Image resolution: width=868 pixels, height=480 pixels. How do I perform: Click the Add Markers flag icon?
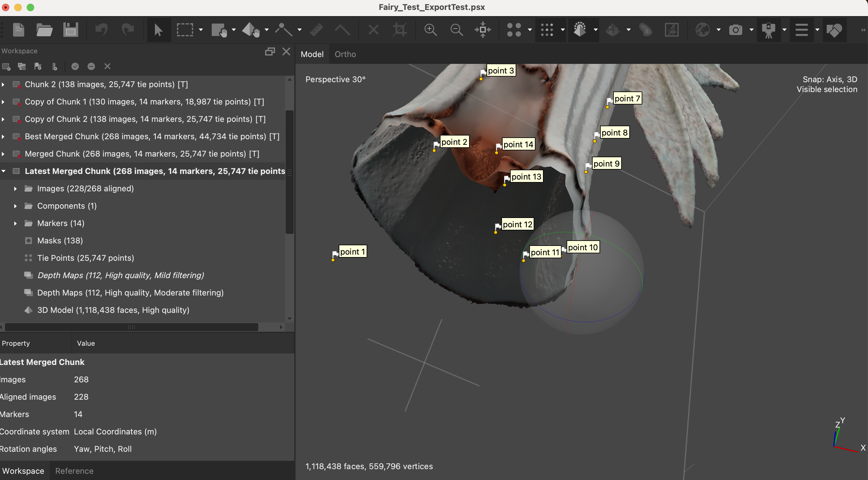point(38,67)
